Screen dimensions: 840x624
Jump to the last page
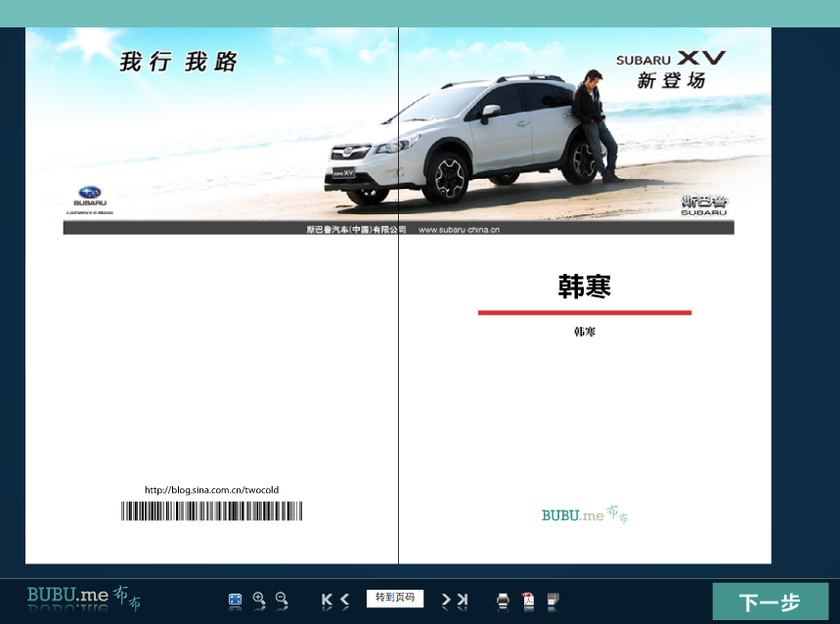click(463, 600)
